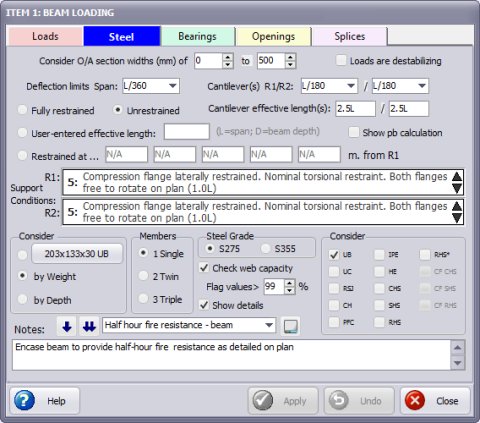Tick Show pb calculation checkbox
Viewport: 480px width, 423px height.
click(354, 132)
